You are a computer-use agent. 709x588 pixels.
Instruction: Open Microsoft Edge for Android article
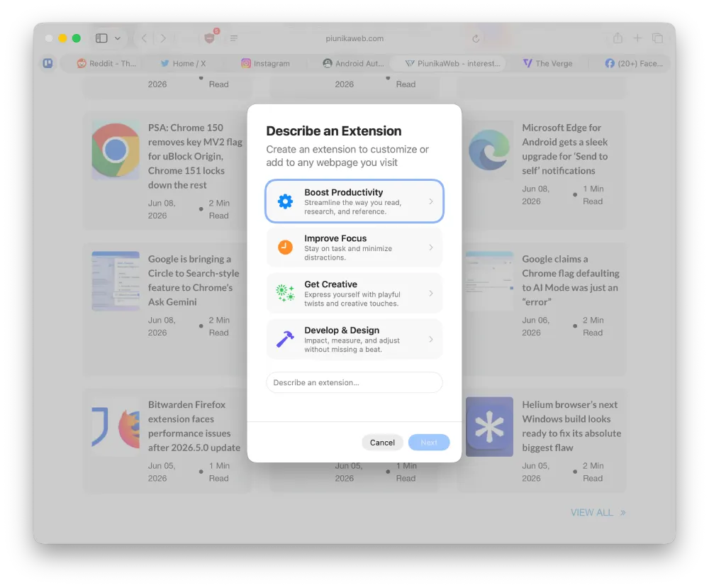tap(565, 149)
